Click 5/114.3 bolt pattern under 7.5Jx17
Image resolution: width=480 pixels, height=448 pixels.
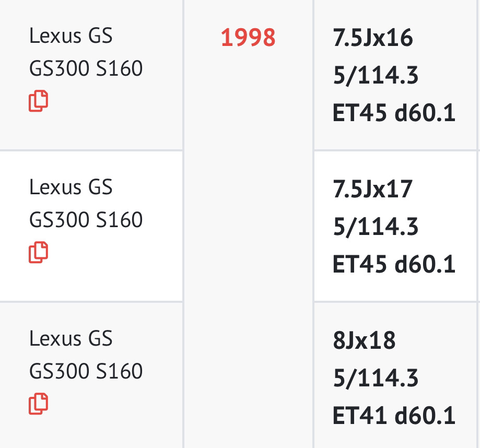pos(376,227)
